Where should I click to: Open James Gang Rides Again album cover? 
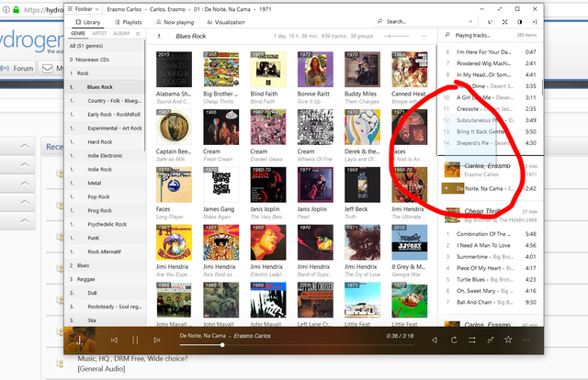(x=221, y=184)
